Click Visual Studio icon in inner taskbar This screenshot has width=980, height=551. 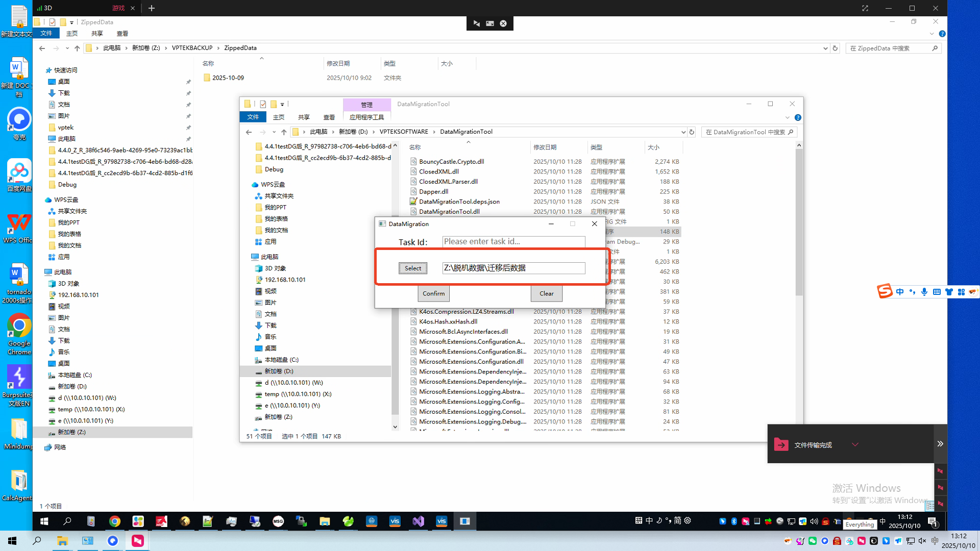(418, 521)
